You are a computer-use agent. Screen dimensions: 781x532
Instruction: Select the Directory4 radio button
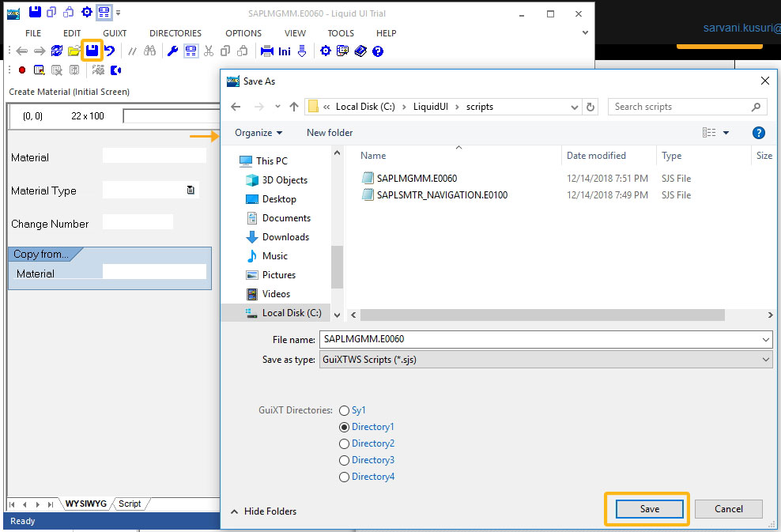(344, 477)
